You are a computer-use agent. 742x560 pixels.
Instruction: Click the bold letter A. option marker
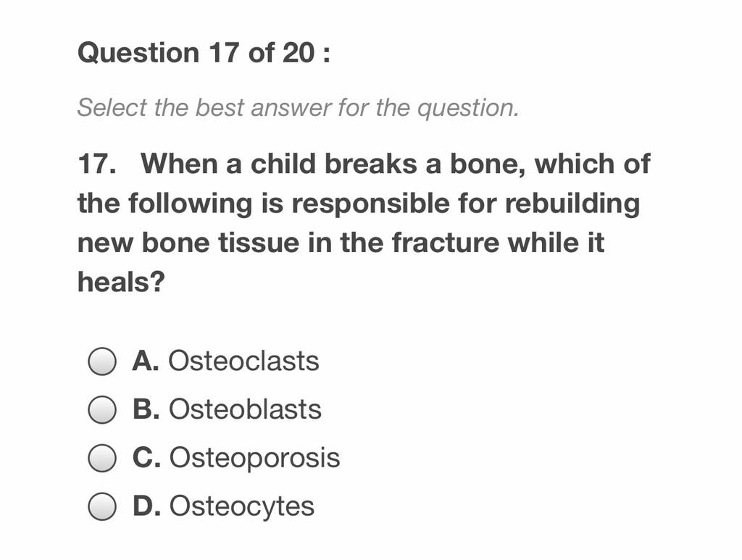point(146,362)
